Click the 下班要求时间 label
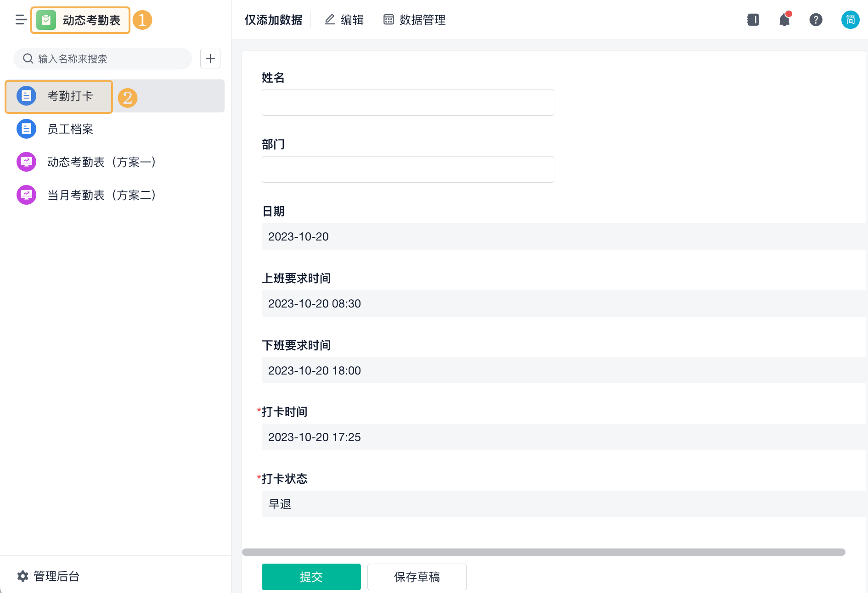 pos(296,345)
